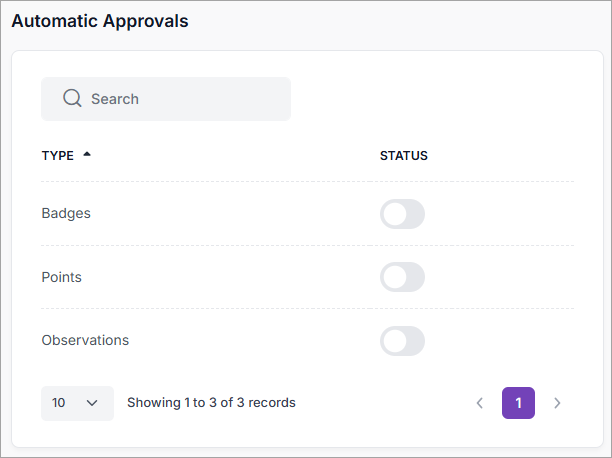Sort by the TYPE column header
Image resolution: width=612 pixels, height=458 pixels.
[58, 156]
